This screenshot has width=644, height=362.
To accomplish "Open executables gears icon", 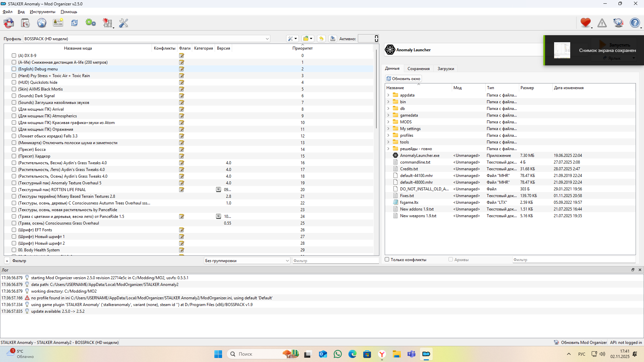I will click(91, 23).
